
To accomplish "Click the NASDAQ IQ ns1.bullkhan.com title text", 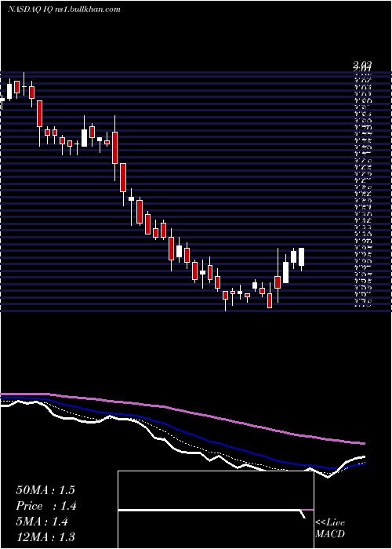I will (64, 9).
